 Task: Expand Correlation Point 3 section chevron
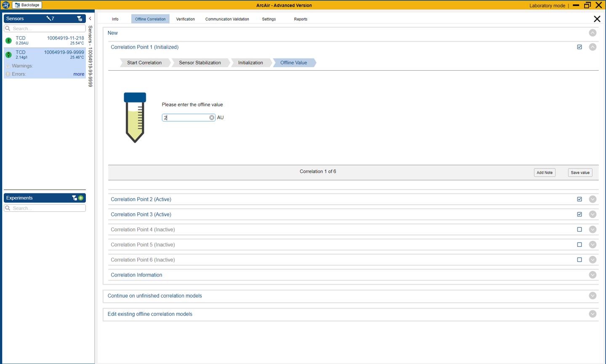[593, 214]
